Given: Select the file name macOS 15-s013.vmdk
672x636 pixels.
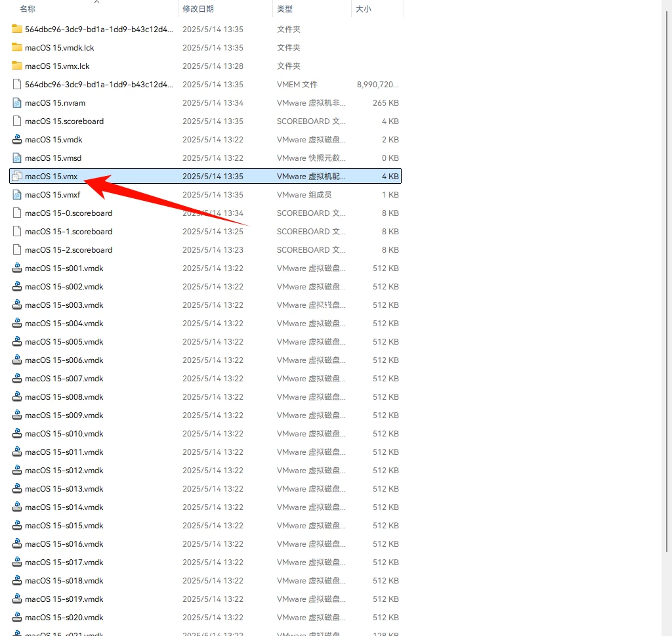Looking at the screenshot, I should [64, 489].
